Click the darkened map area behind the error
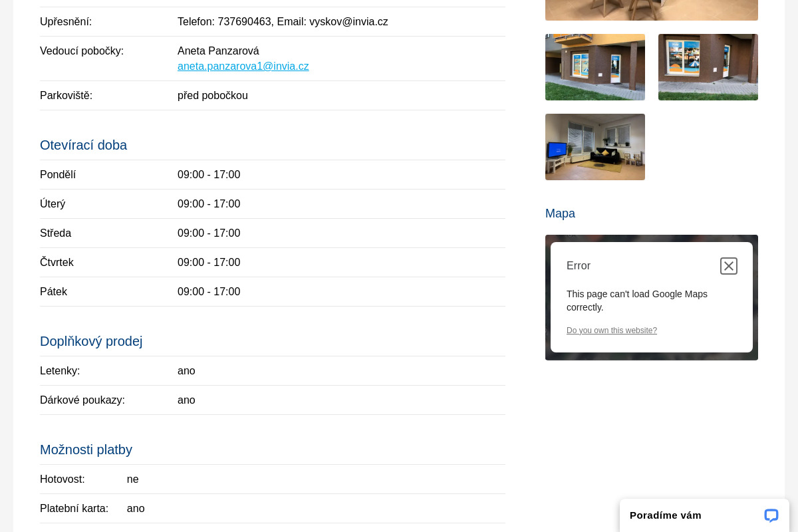This screenshot has height=532, width=798. point(651,357)
